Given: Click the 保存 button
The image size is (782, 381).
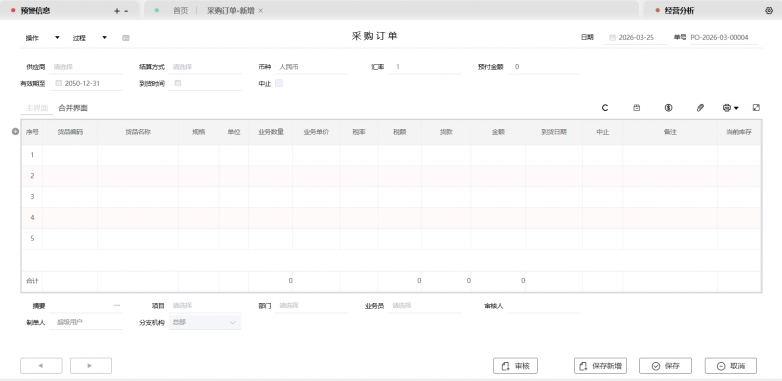Looking at the screenshot, I should tap(665, 366).
